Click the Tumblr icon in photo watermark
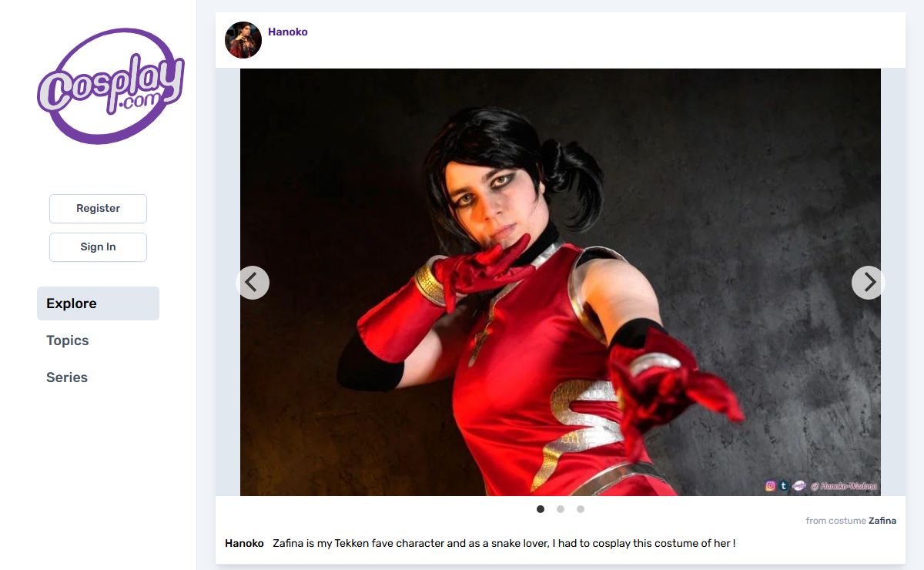The height and width of the screenshot is (570, 924). tap(783, 486)
